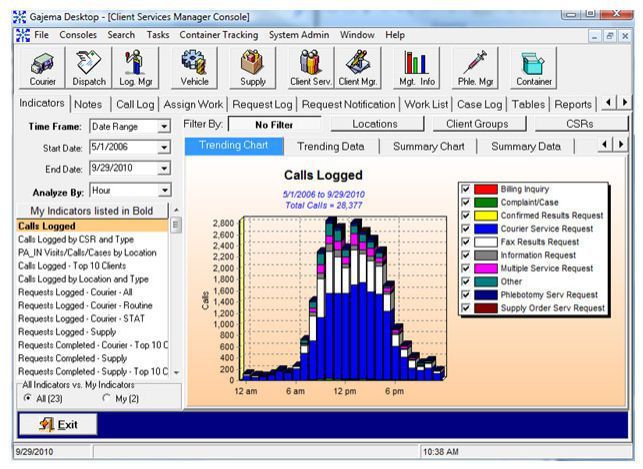Toggle the Other series checkbox

pyautogui.click(x=465, y=281)
